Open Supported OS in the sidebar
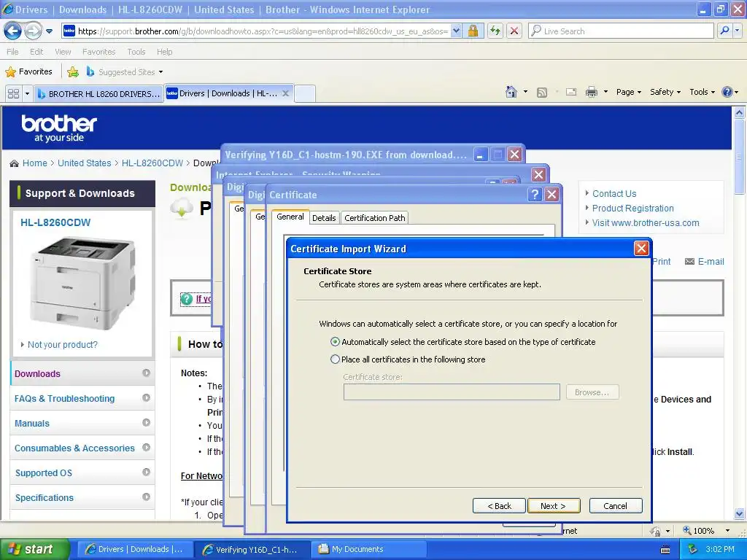Screen dimensions: 747x560 (x=82, y=472)
